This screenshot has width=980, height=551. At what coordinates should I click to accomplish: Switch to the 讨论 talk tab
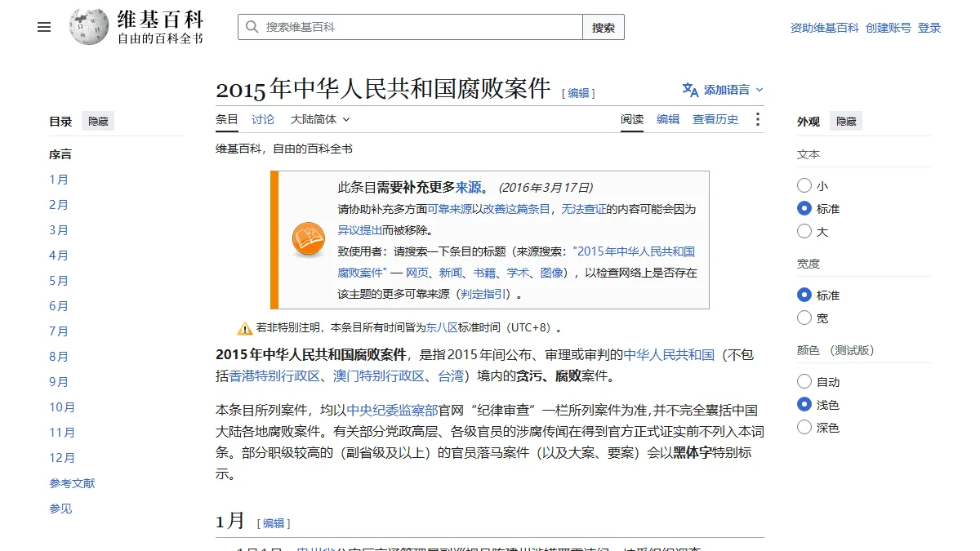[263, 119]
